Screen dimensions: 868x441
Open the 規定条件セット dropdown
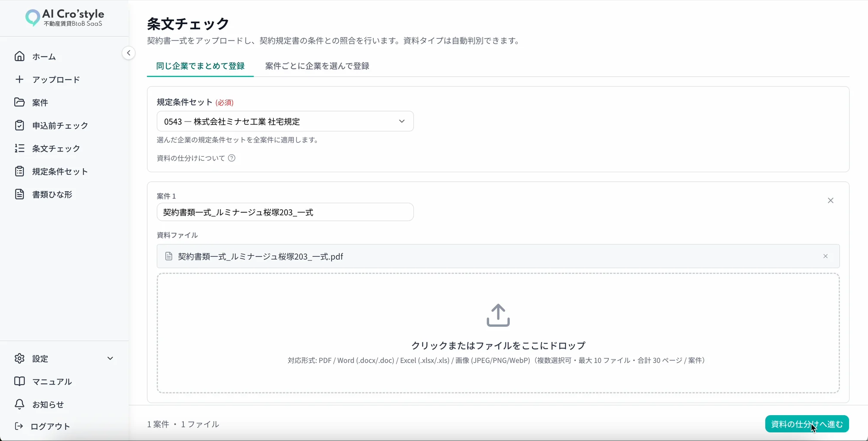285,121
